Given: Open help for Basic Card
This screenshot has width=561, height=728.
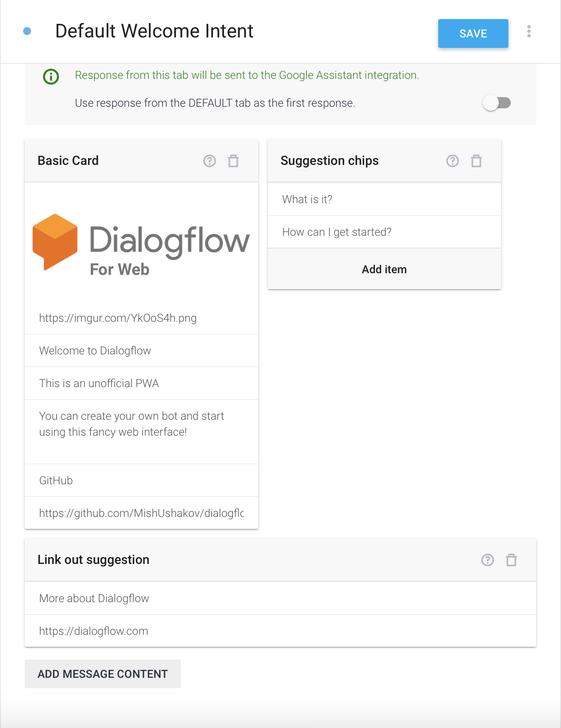Looking at the screenshot, I should 210,161.
